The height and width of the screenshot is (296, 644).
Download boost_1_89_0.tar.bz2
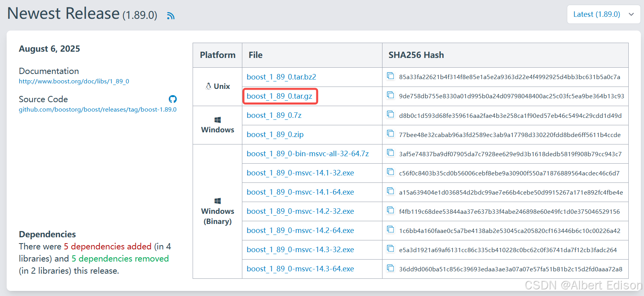coord(281,77)
